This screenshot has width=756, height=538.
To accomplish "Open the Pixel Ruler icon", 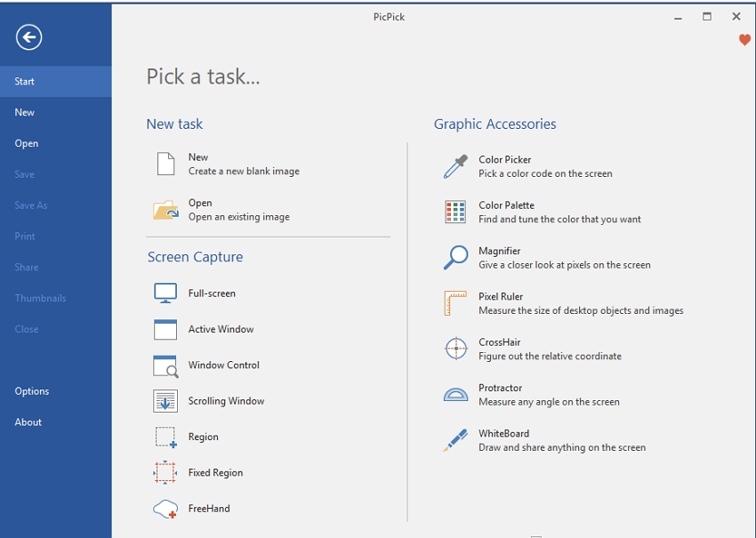I will (455, 303).
